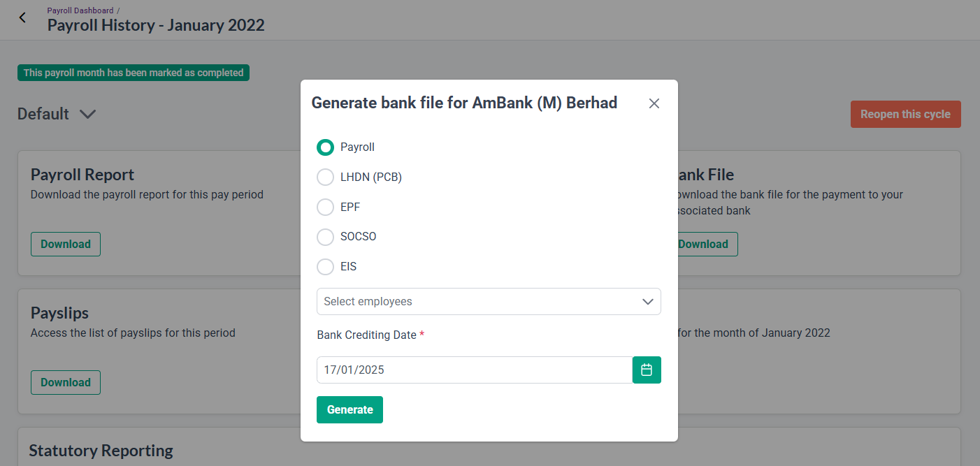Select the EIS radio button
The image size is (980, 466).
pyautogui.click(x=325, y=266)
